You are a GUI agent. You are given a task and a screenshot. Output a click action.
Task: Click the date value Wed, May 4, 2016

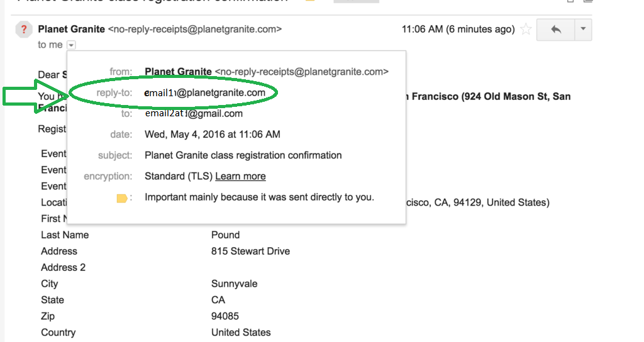click(x=212, y=134)
